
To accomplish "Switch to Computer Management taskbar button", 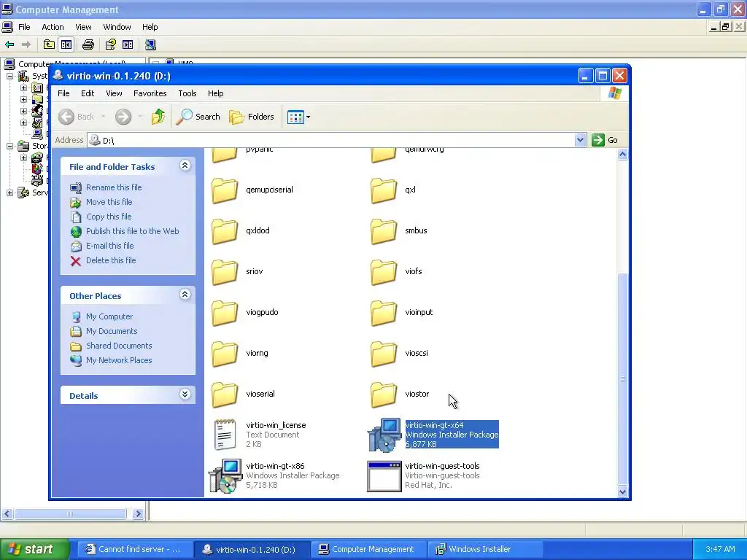I will point(368,550).
